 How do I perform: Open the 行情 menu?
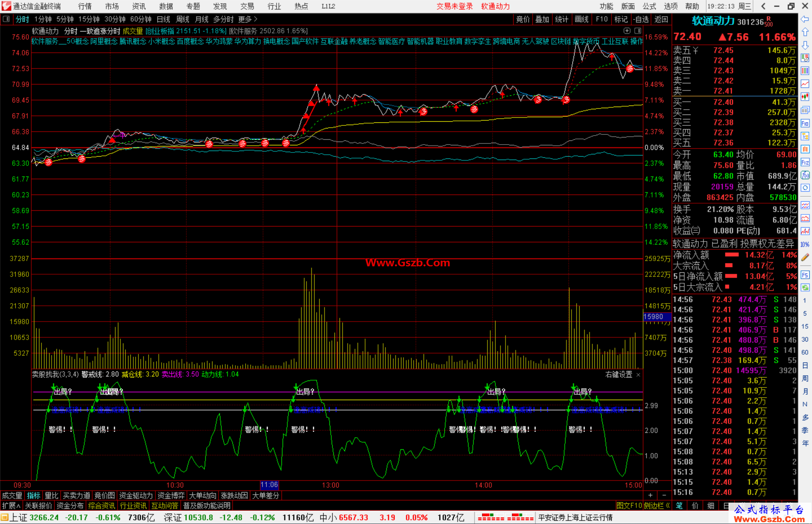point(85,6)
